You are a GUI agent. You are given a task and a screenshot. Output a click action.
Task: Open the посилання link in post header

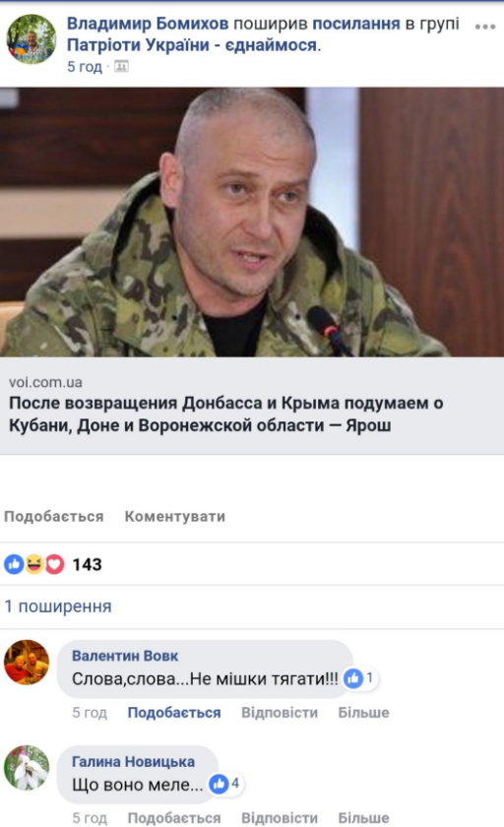click(356, 24)
